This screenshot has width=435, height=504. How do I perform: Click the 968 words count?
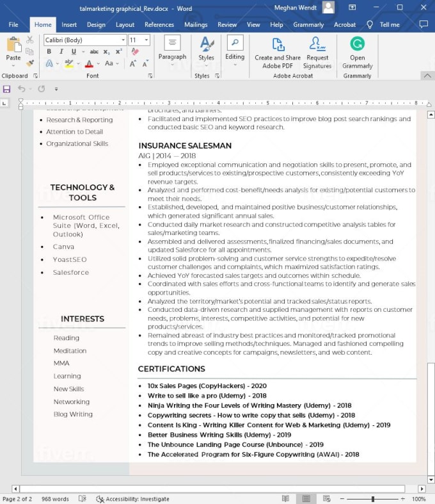55,499
